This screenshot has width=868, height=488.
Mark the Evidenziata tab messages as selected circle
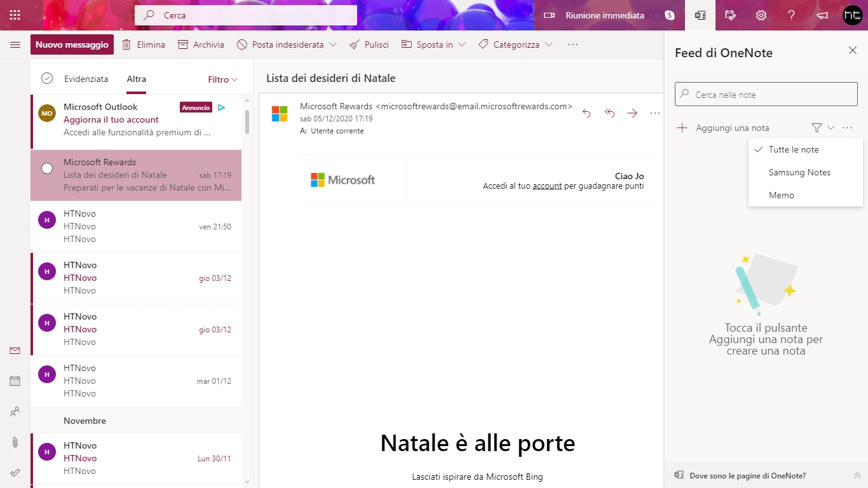click(46, 78)
